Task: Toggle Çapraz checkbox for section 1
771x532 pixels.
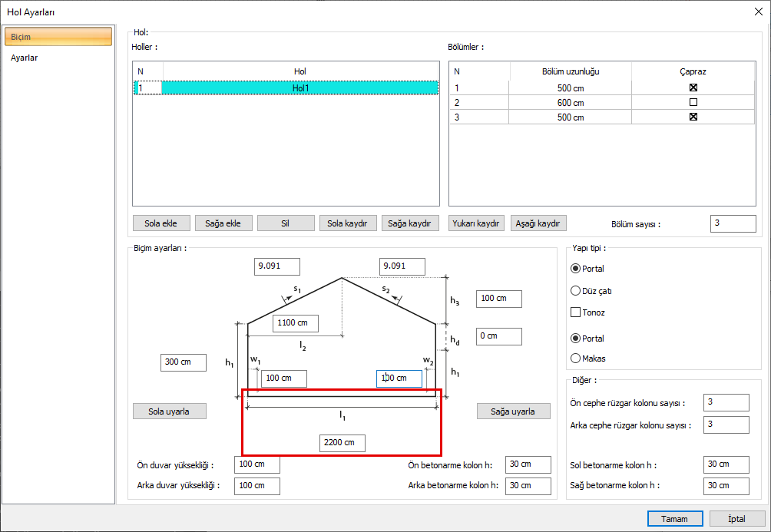Action: coord(693,88)
